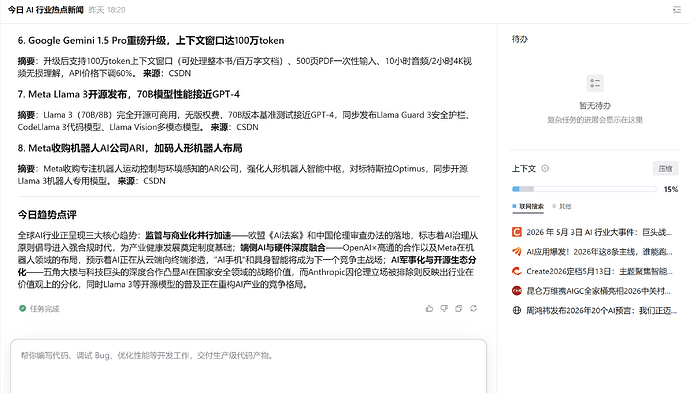Click the empty to-do list icon

pyautogui.click(x=595, y=83)
